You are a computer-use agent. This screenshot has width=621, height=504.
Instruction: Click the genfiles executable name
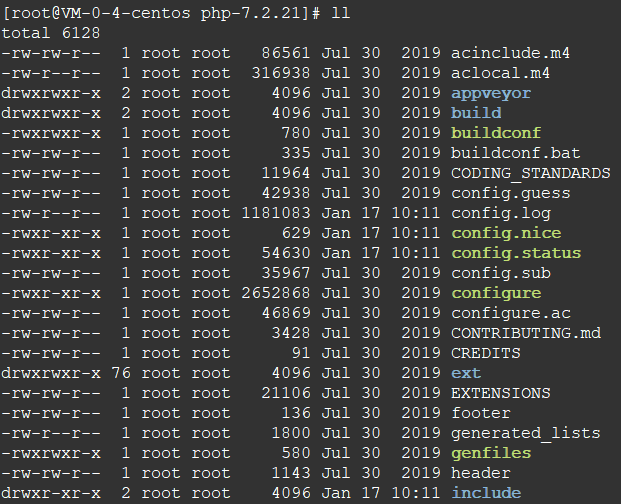[x=491, y=453]
